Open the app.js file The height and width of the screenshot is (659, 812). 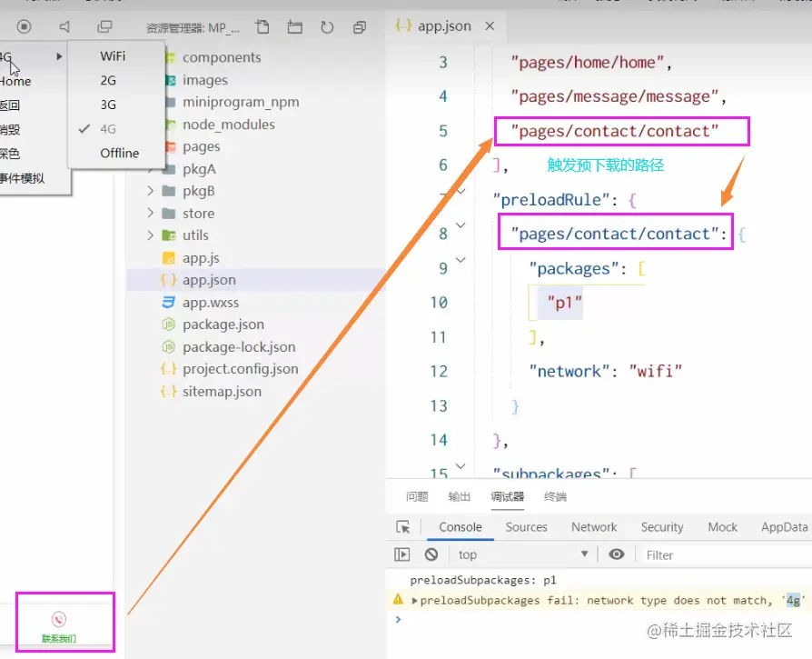click(201, 258)
